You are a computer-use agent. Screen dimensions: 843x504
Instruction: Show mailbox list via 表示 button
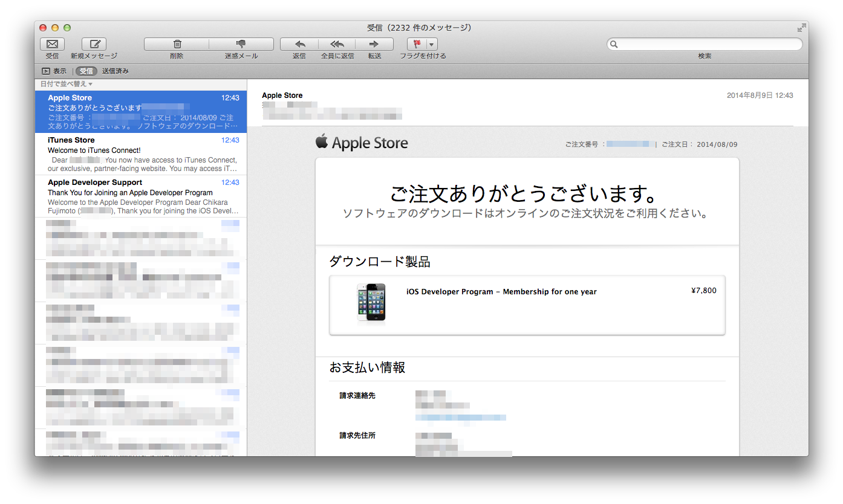click(54, 71)
